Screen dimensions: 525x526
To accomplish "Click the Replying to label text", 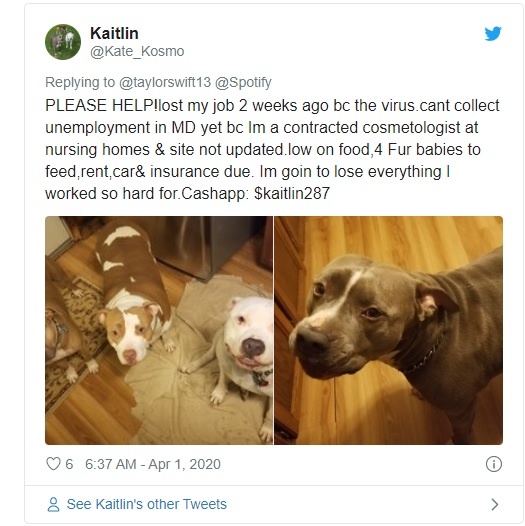I will coord(80,83).
